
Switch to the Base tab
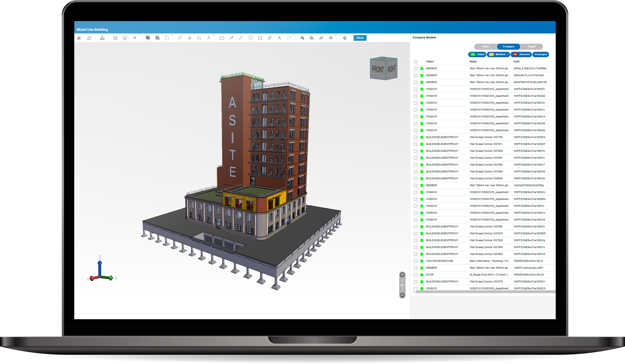(x=485, y=47)
